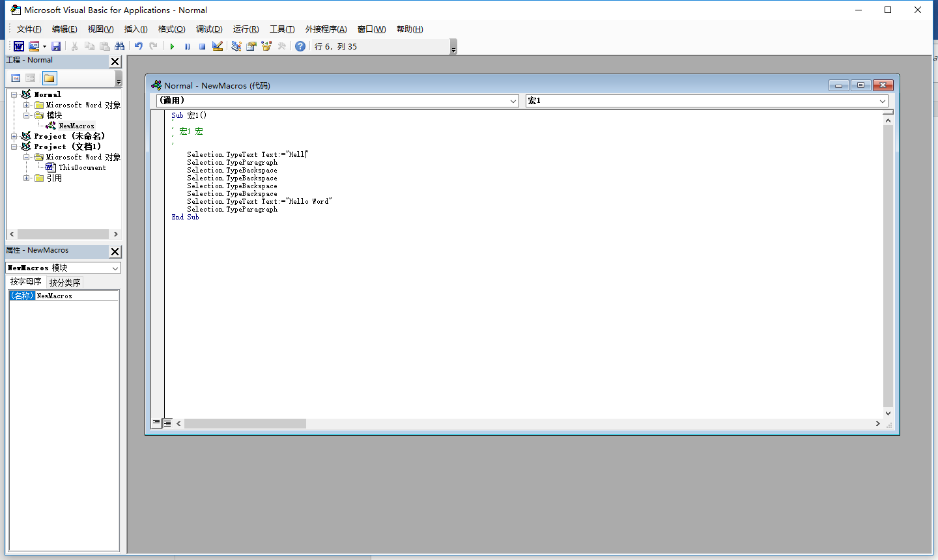This screenshot has width=938, height=560.
Task: Close the 属性 - NewMacros properties panel
Action: (115, 252)
